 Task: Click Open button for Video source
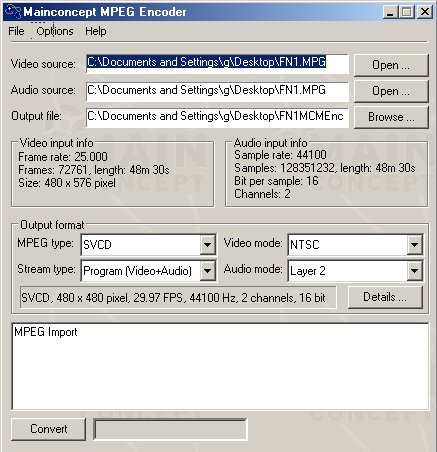tap(391, 65)
